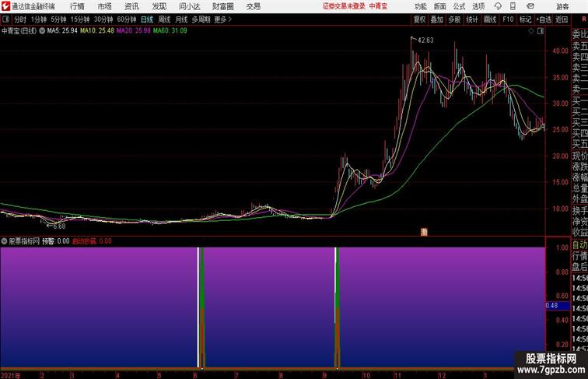The image size is (588, 379).
Task: Open the 选项 menu
Action: pos(478,6)
